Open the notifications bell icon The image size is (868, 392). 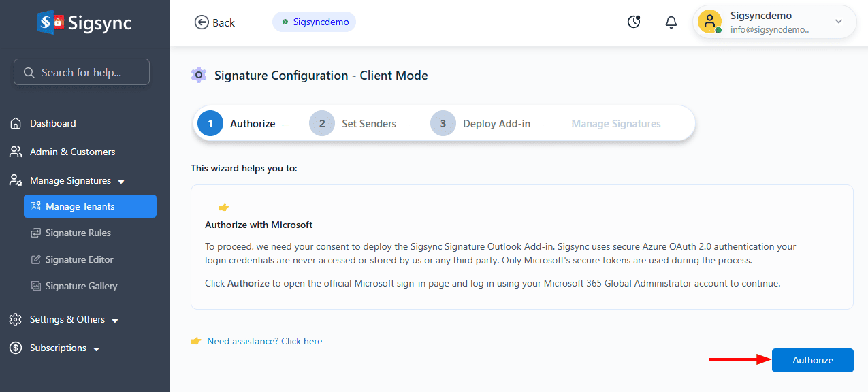tap(671, 22)
